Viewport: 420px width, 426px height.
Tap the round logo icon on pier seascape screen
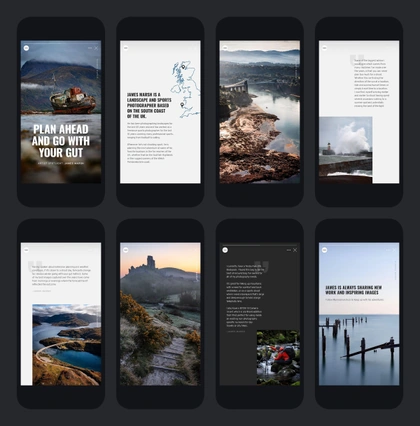click(x=325, y=250)
